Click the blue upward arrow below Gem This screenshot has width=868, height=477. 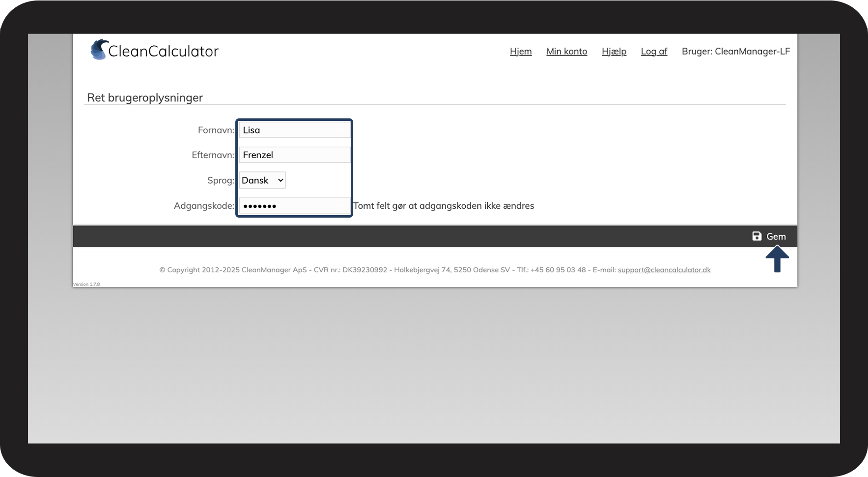tap(777, 259)
